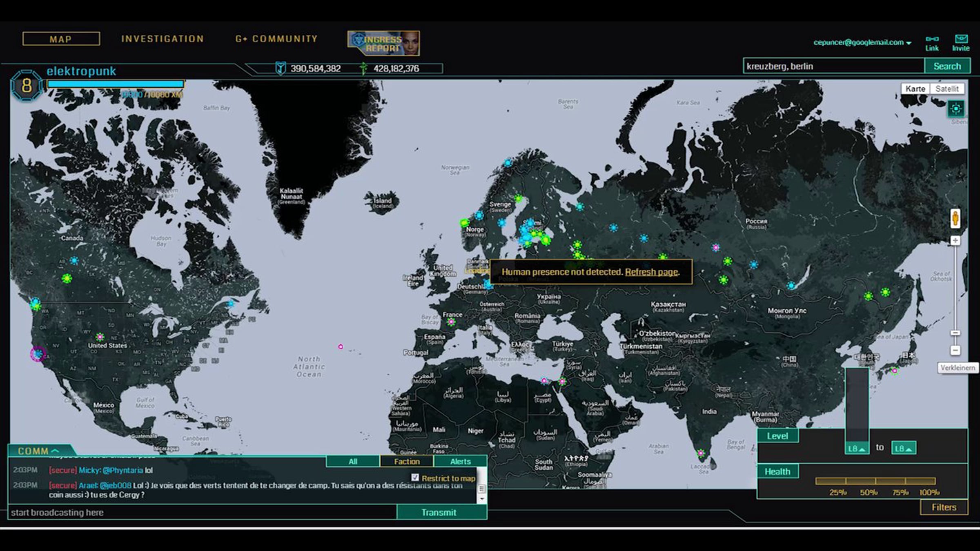Click the Resistance shield score icon
The height and width of the screenshot is (551, 980).
tap(281, 68)
